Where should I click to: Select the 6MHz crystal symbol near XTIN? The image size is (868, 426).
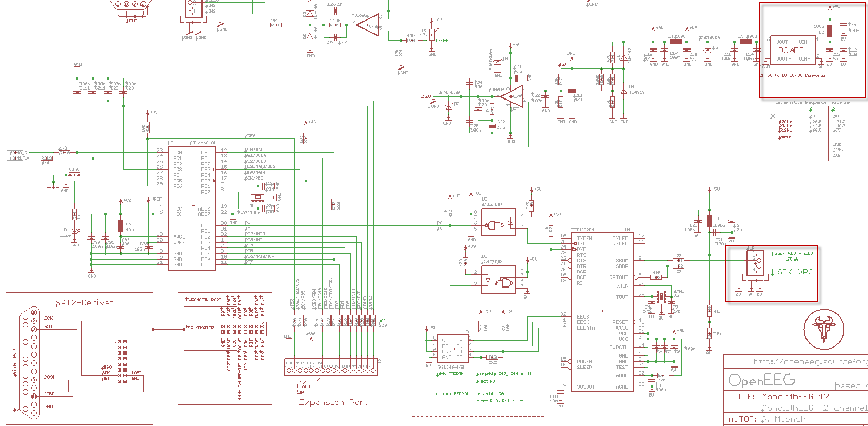click(662, 298)
